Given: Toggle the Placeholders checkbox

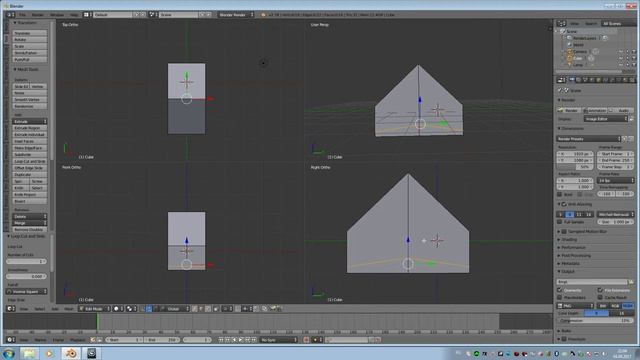Looking at the screenshot, I should coord(560,298).
